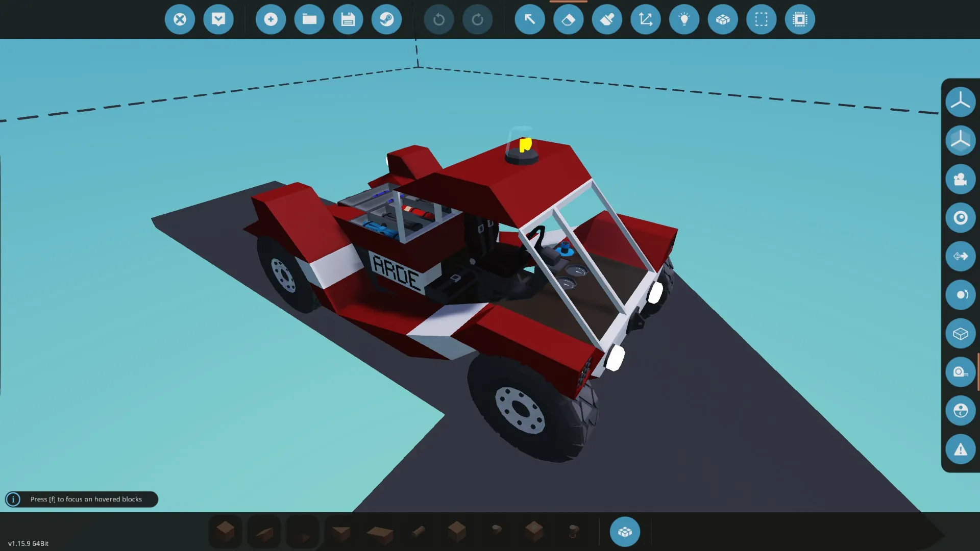980x551 pixels.
Task: Toggle the camera view button
Action: (x=960, y=179)
